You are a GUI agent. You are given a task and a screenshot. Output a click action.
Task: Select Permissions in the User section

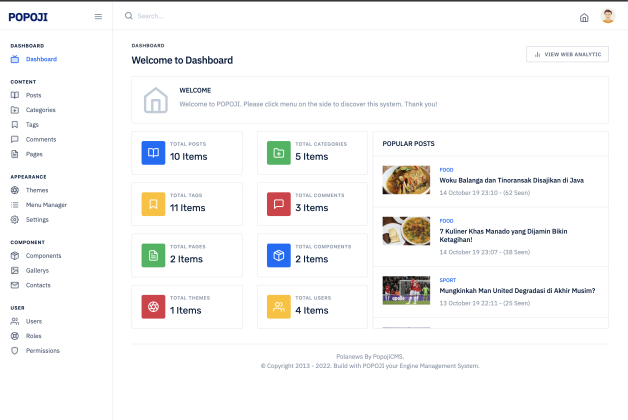coord(43,351)
